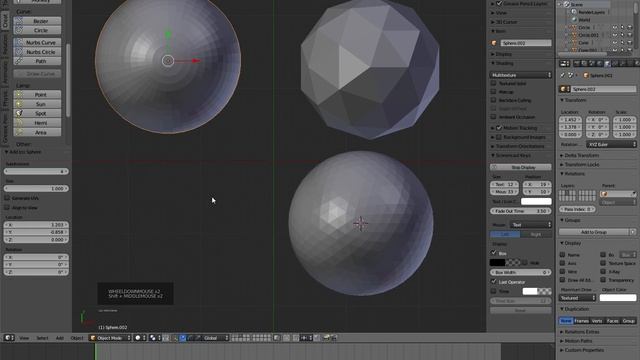Open the viewport shading selector in header

tap(140, 338)
